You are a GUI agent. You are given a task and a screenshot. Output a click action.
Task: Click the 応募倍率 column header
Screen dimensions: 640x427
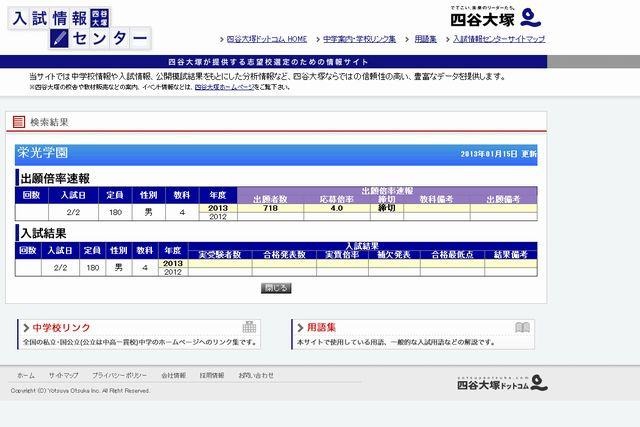(x=337, y=199)
